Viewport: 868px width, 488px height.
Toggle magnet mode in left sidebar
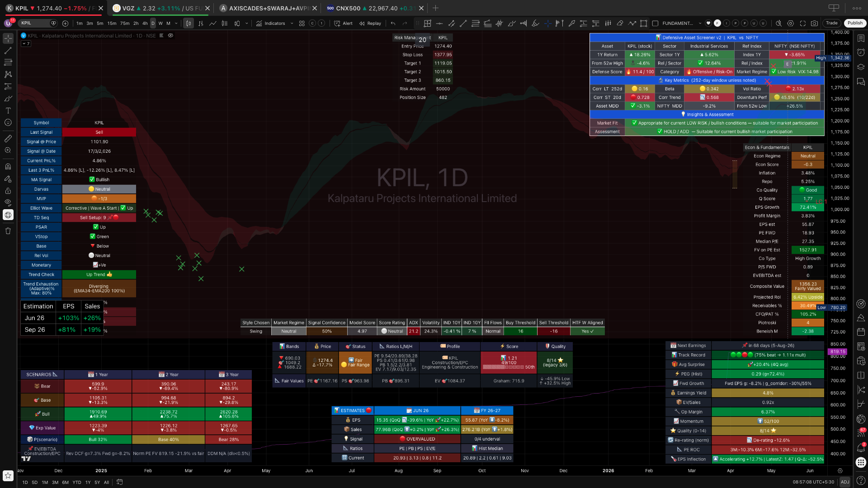(8, 167)
